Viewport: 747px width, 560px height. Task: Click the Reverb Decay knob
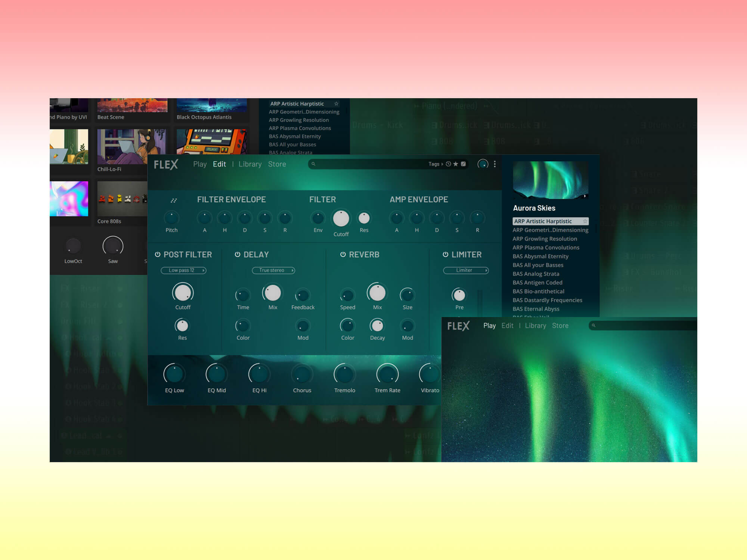tap(377, 326)
